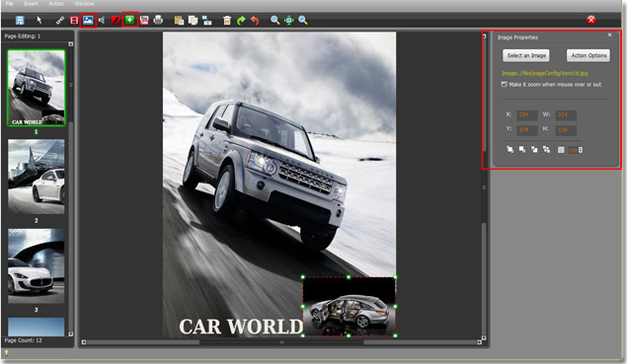
Task: Click the light bulb tip icon in status bar
Action: point(6,352)
